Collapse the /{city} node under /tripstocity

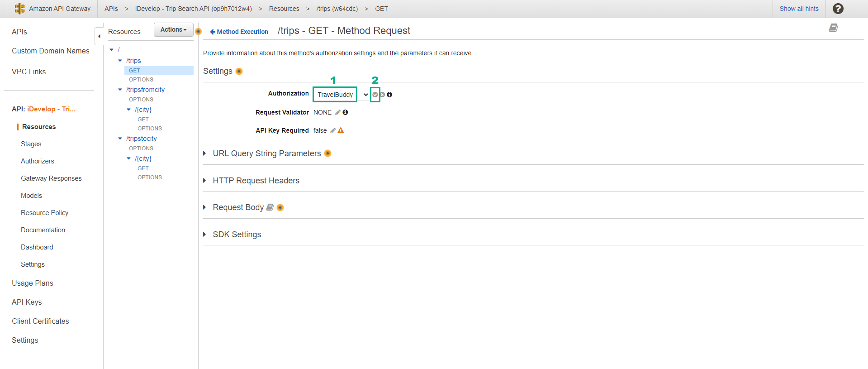128,158
